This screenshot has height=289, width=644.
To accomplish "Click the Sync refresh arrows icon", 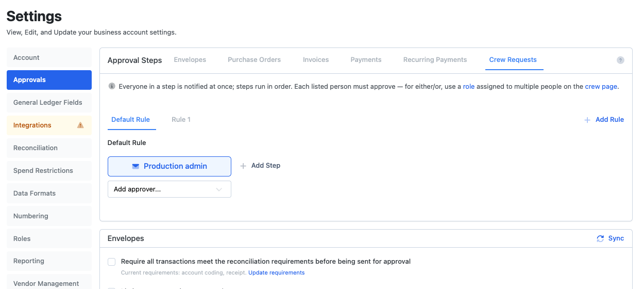I will pos(600,238).
